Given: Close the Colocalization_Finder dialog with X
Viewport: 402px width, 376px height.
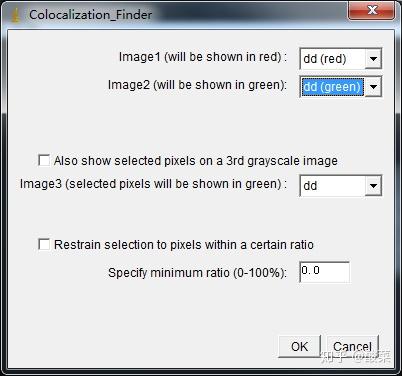Looking at the screenshot, I should (x=372, y=11).
